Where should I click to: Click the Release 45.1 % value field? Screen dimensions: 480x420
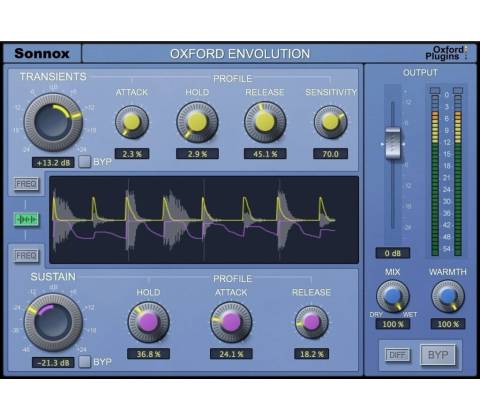[265, 154]
